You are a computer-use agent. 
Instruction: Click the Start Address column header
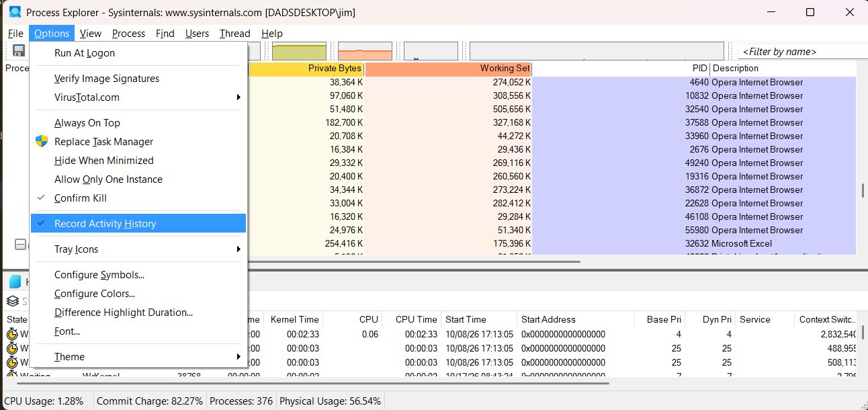click(576, 319)
